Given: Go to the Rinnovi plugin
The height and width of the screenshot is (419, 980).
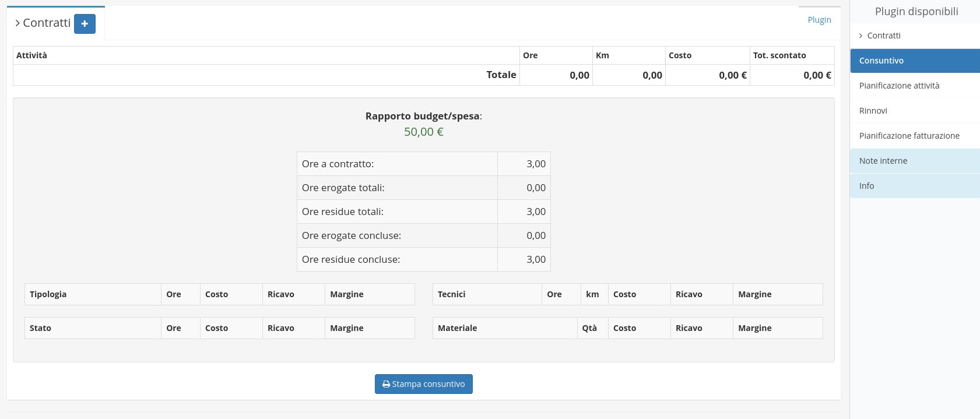Looking at the screenshot, I should tap(873, 111).
